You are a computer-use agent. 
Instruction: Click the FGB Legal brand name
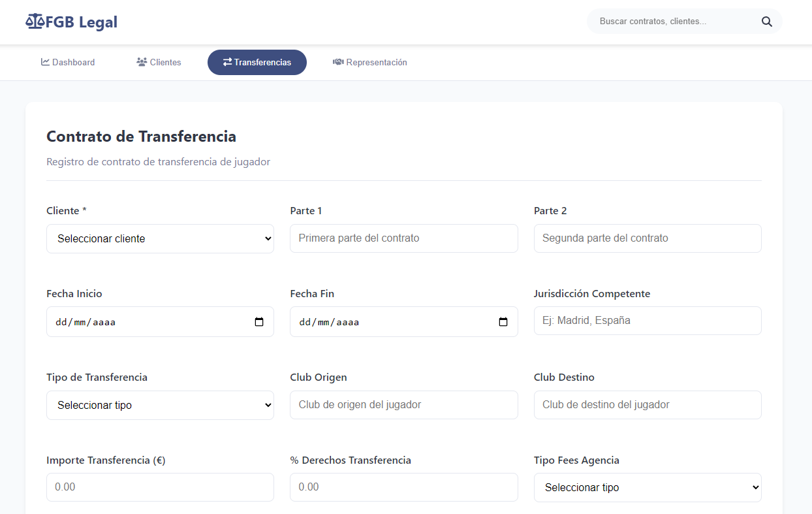pos(81,22)
